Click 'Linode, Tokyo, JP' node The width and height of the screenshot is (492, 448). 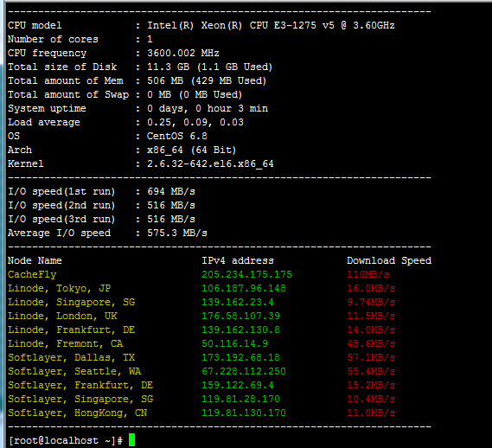59,288
